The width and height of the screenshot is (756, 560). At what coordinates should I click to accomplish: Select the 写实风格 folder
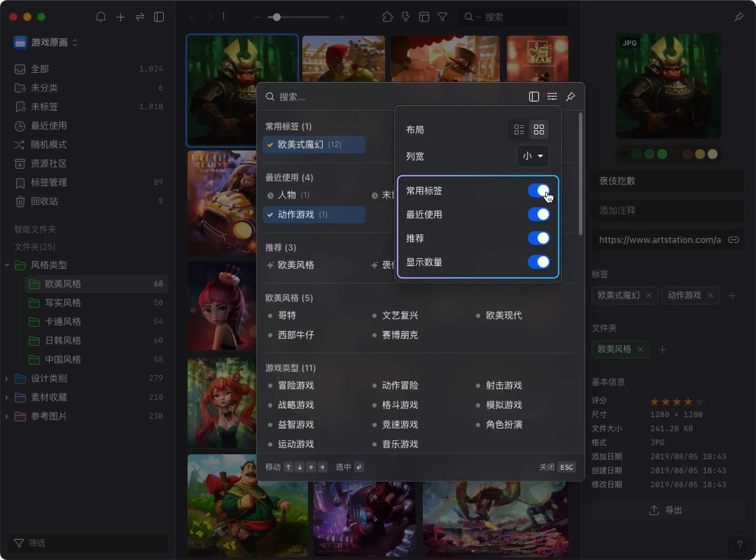tap(96, 303)
